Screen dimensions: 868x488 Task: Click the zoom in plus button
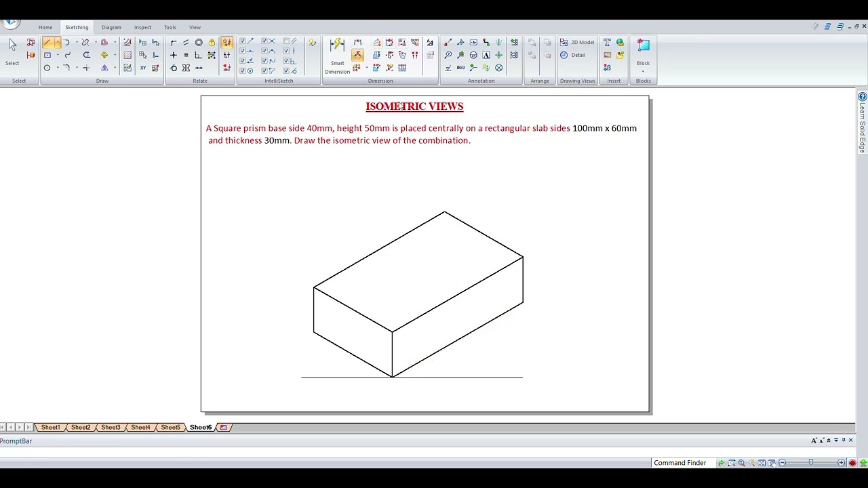(841, 463)
